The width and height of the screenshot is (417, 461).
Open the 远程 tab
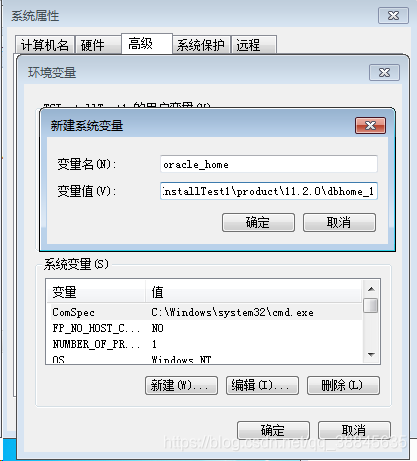(x=253, y=45)
